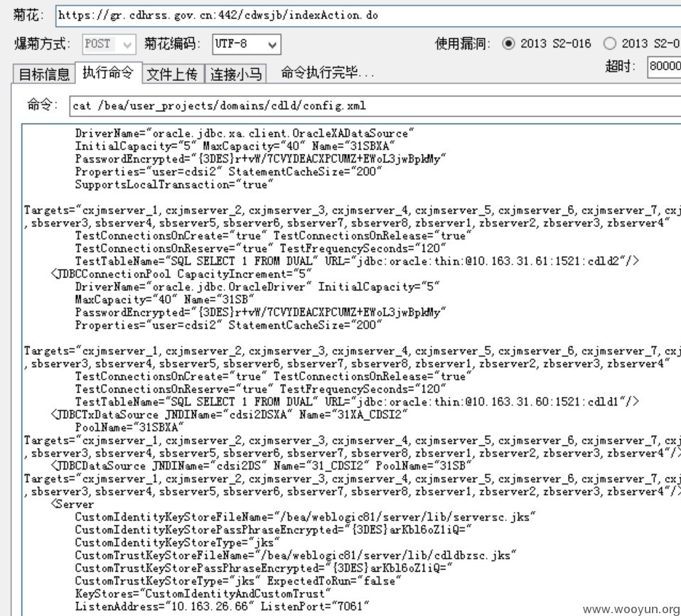Click the CustomTrustKeyStorePassPhraseEncrypted line

263,568
